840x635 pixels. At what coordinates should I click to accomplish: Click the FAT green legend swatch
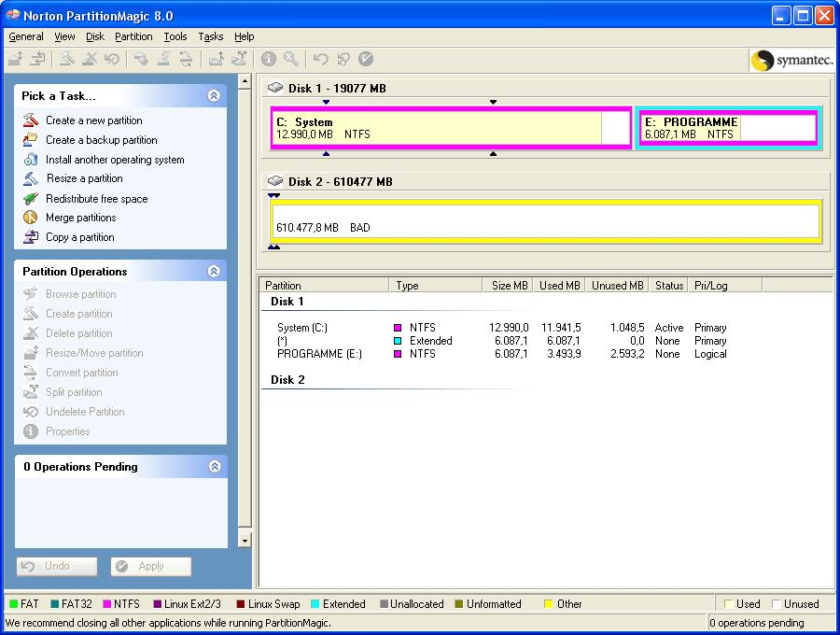tap(13, 604)
